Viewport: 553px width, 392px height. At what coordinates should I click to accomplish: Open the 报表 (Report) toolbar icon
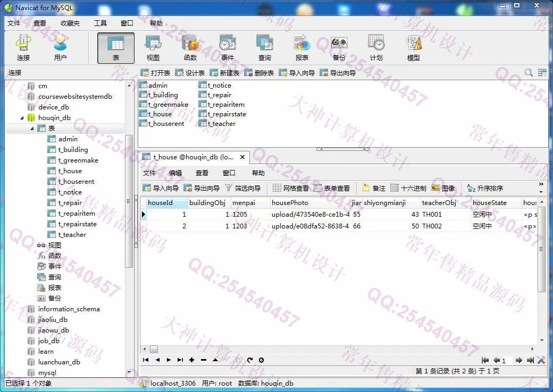pos(302,48)
